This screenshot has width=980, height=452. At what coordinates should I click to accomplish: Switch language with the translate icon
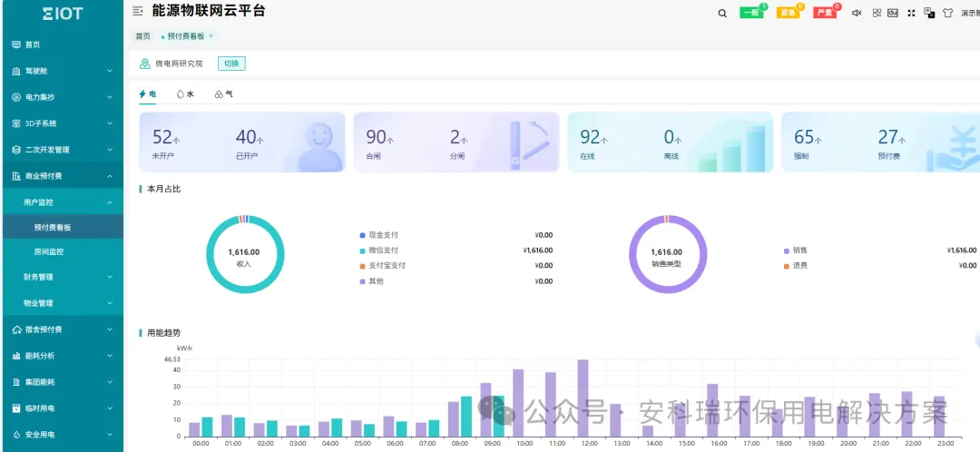click(x=929, y=13)
